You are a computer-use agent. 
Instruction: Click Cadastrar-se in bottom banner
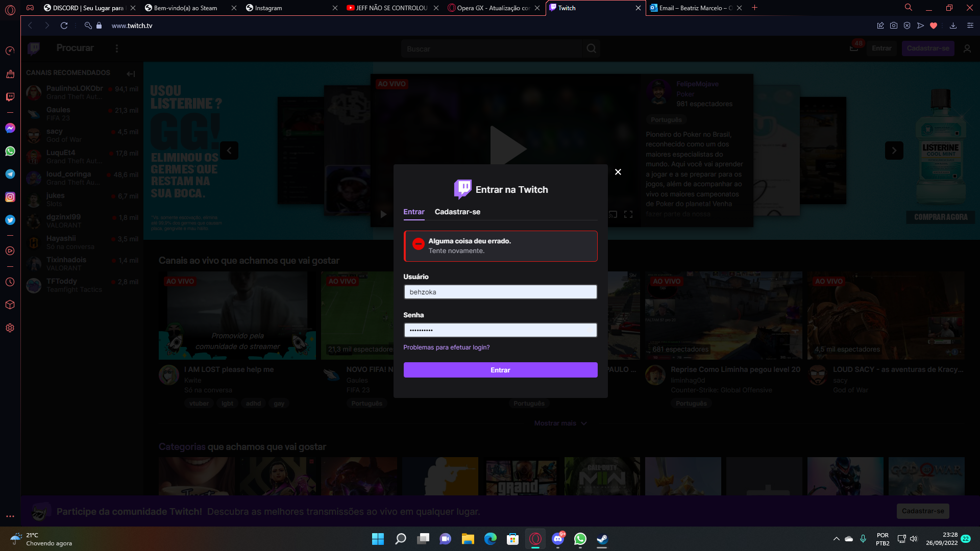[x=923, y=511]
